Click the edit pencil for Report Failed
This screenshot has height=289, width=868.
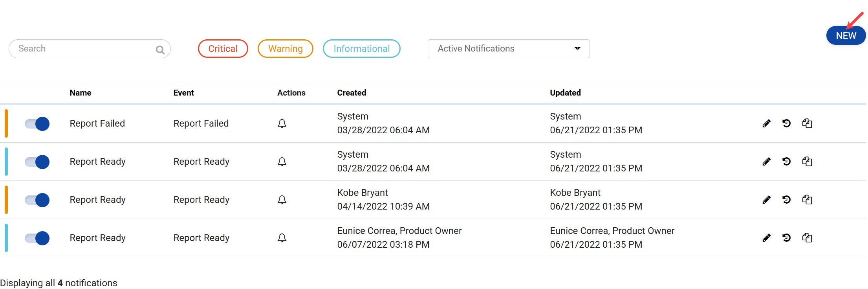[x=766, y=123]
